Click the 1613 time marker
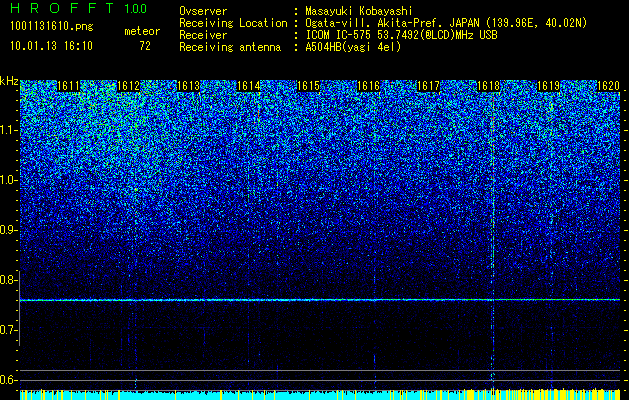 pyautogui.click(x=189, y=86)
